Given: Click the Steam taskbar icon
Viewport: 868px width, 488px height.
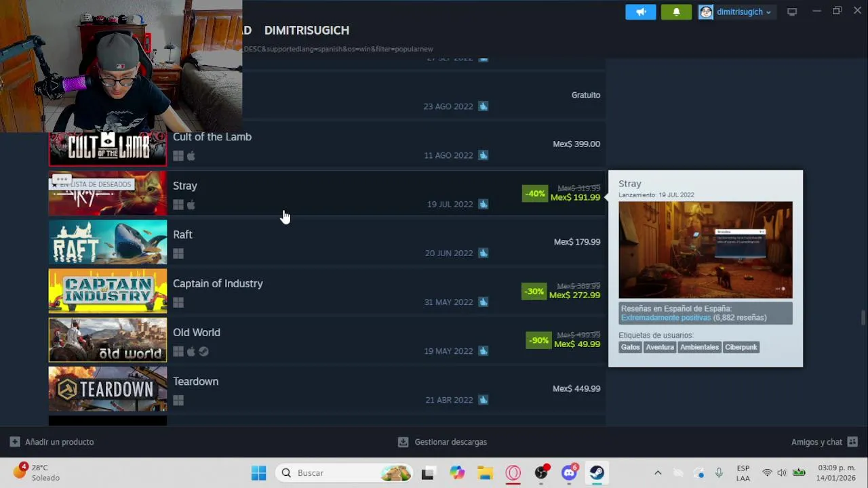Looking at the screenshot, I should [x=597, y=473].
